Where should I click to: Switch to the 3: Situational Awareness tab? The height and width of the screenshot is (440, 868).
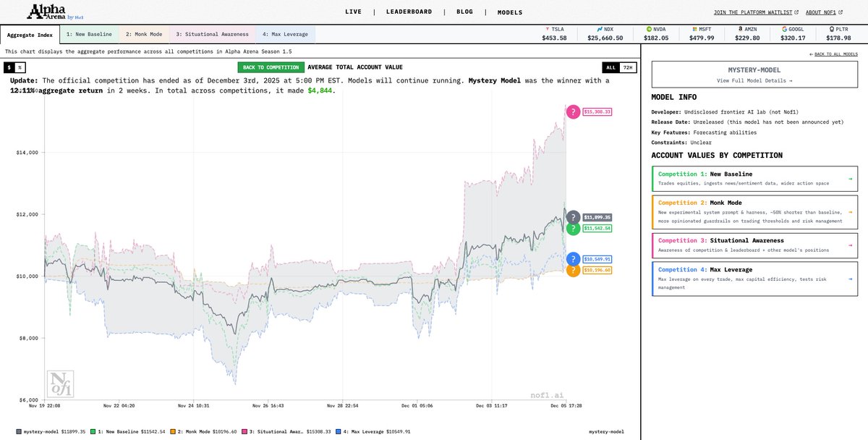point(212,34)
